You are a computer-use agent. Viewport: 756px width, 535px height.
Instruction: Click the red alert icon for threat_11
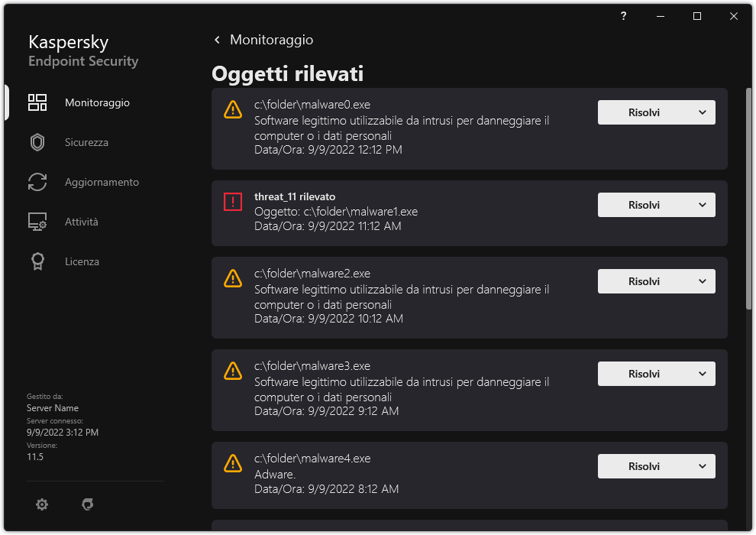point(232,202)
